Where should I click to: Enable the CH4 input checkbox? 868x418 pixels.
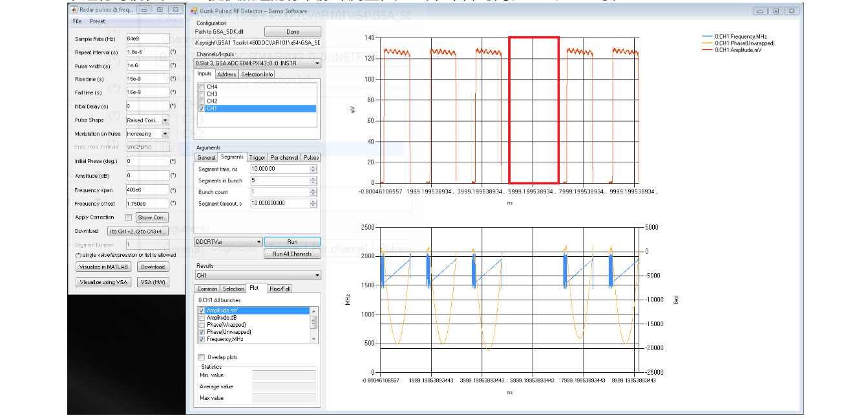point(202,87)
